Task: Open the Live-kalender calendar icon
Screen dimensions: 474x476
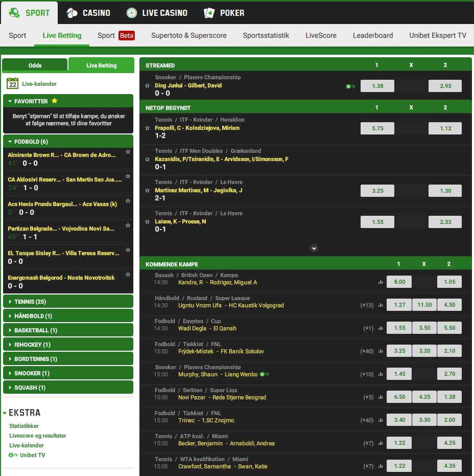Action: tap(12, 83)
